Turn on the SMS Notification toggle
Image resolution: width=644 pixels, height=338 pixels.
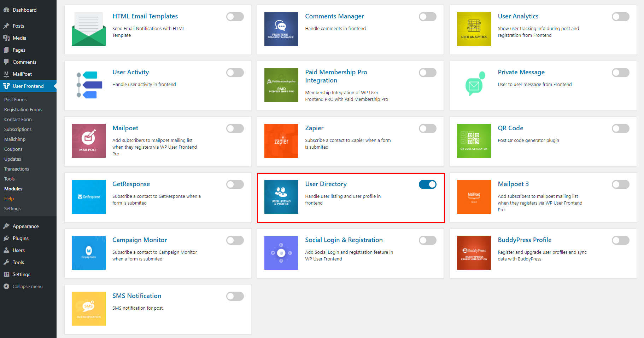(235, 296)
